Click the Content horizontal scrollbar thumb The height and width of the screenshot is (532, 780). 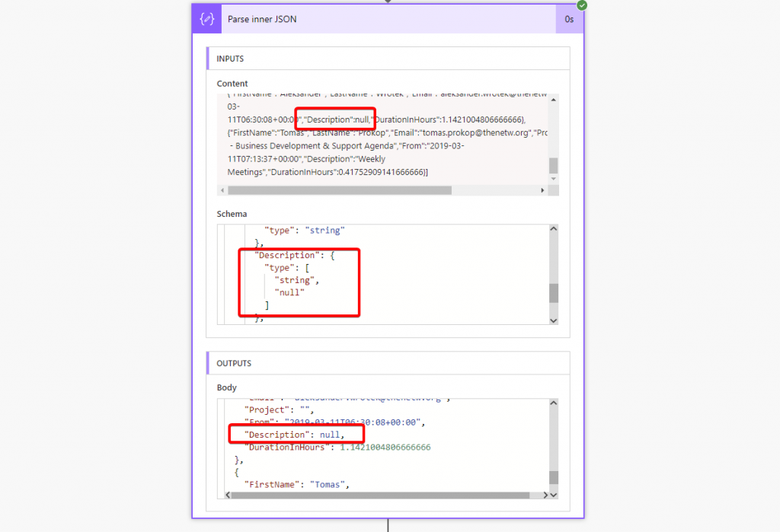[340, 190]
